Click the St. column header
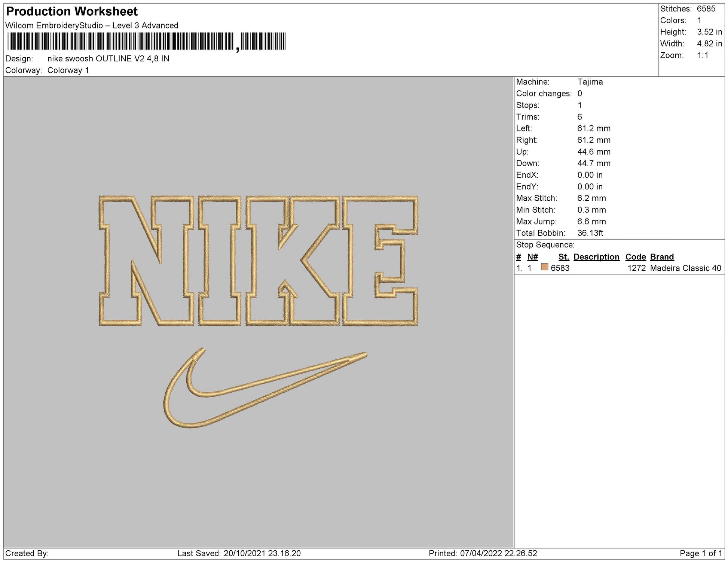 (x=563, y=257)
